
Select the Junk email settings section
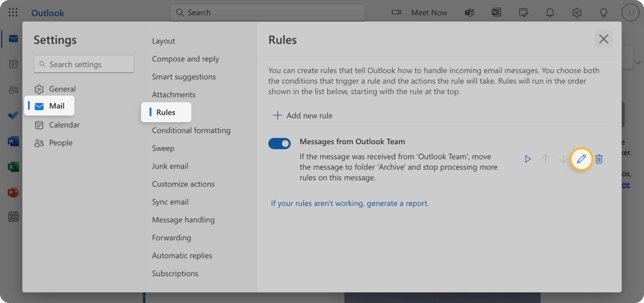[x=170, y=166]
